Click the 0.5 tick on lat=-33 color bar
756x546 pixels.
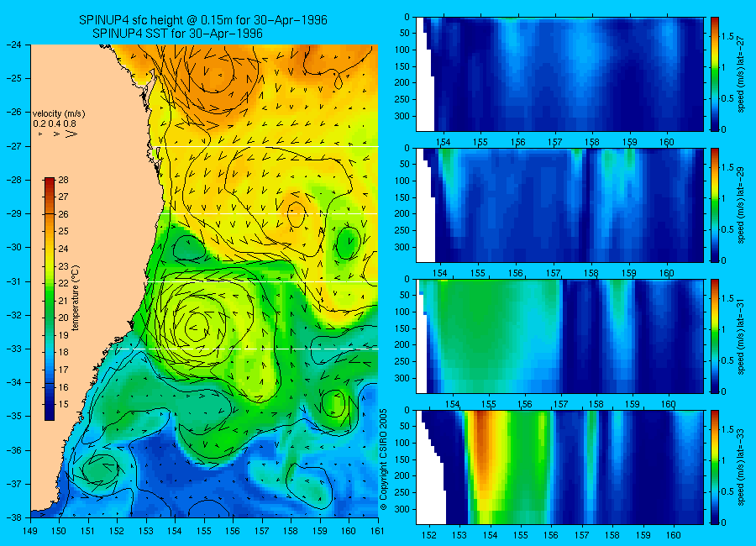pos(728,491)
